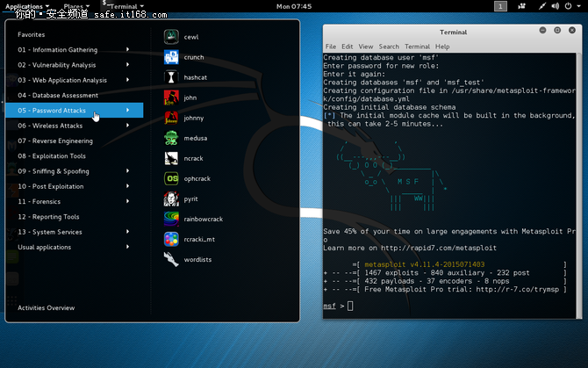Open the rcracki_mt icon
The height and width of the screenshot is (368, 588).
[x=171, y=239]
